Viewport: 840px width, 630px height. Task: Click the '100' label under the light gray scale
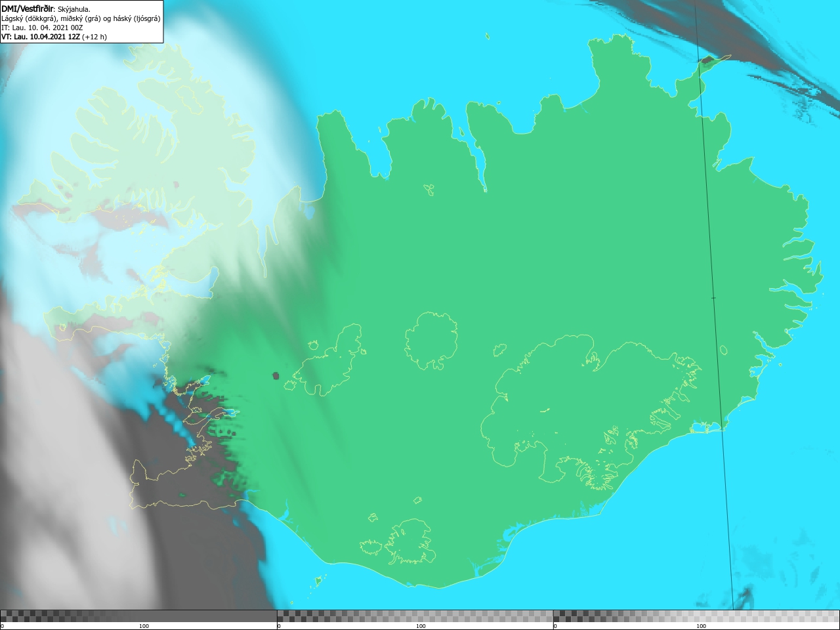pos(701,626)
